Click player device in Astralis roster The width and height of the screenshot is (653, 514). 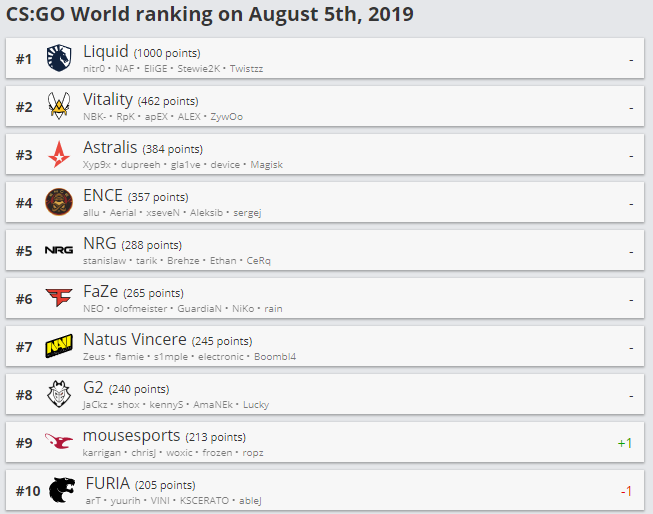point(224,165)
